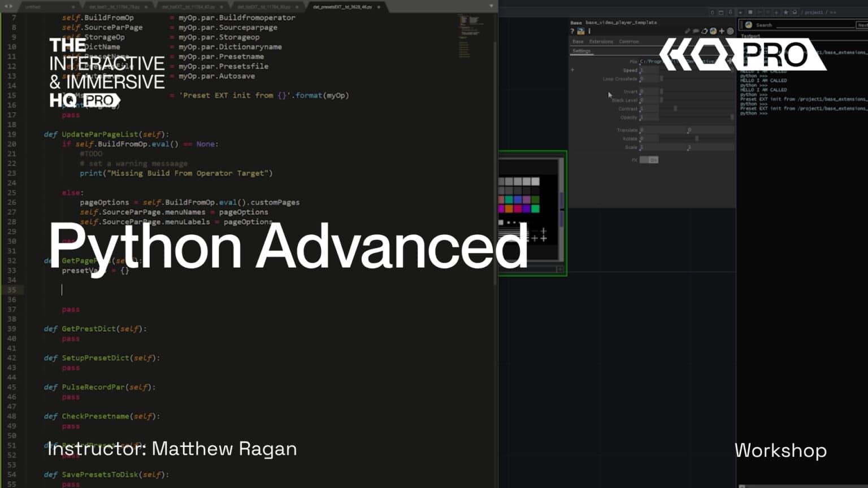
Task: Click 'myOp.par.Presetsfile' in the code
Action: click(223, 67)
